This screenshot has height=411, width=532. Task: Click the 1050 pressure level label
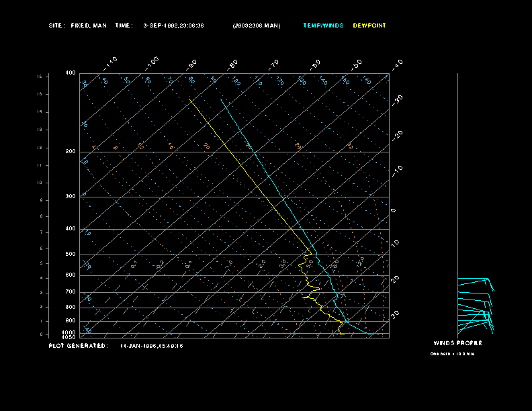pyautogui.click(x=69, y=337)
